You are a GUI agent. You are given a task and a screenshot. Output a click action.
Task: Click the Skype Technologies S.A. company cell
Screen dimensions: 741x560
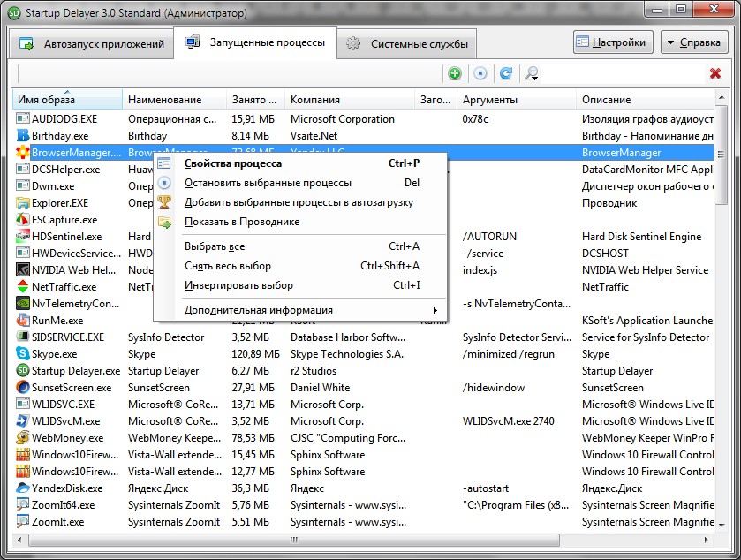347,354
